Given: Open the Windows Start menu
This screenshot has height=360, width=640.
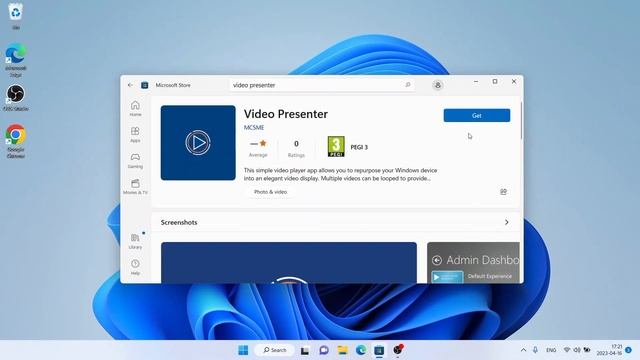Looking at the screenshot, I should click(x=243, y=350).
